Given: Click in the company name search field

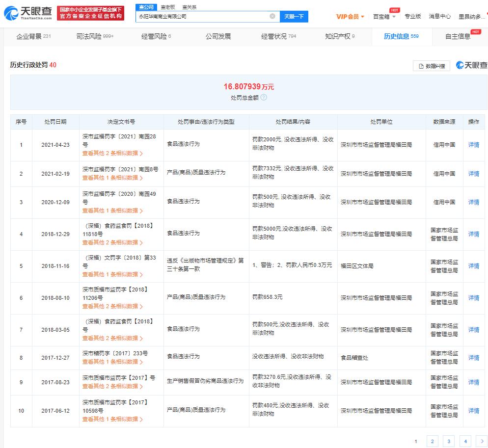Looking at the screenshot, I should pyautogui.click(x=201, y=16).
